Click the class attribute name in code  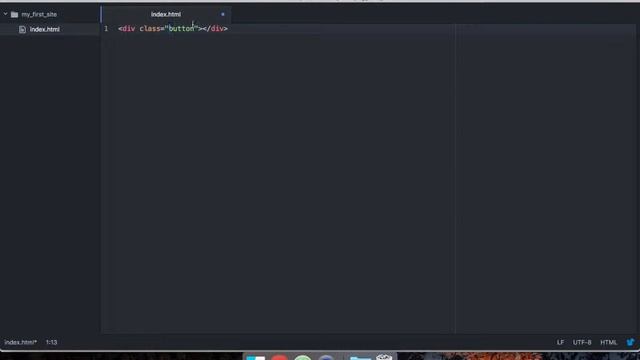pyautogui.click(x=149, y=29)
